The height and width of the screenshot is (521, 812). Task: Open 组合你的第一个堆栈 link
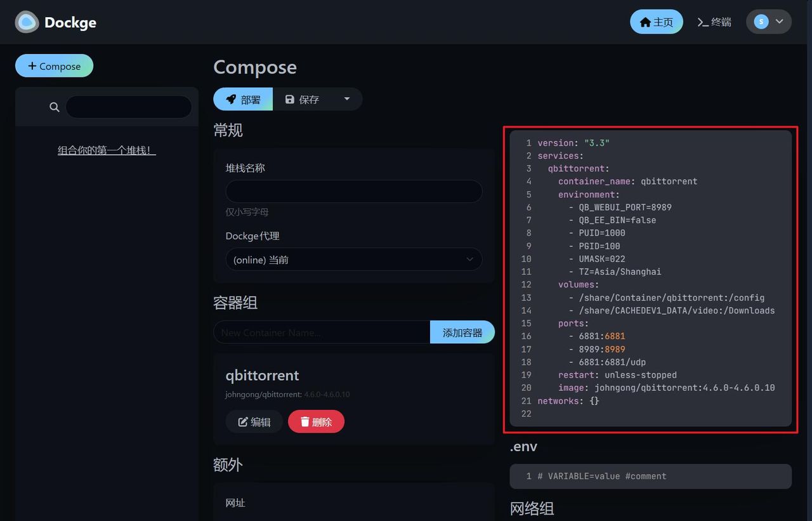[x=107, y=150]
